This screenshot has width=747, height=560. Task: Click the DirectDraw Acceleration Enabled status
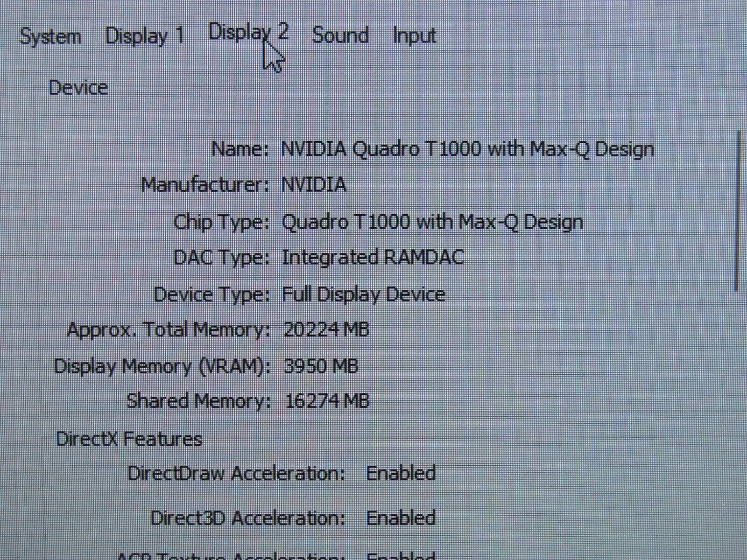tap(401, 473)
